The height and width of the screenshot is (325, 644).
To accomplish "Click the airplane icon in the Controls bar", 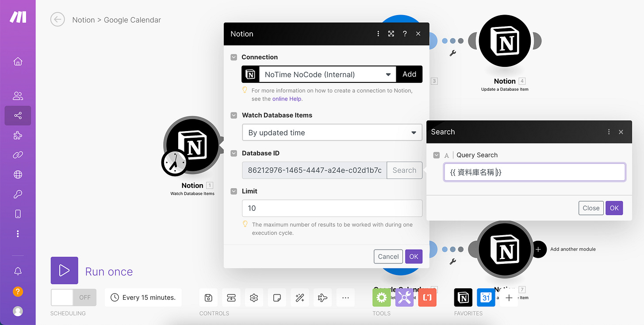I will [x=322, y=298].
